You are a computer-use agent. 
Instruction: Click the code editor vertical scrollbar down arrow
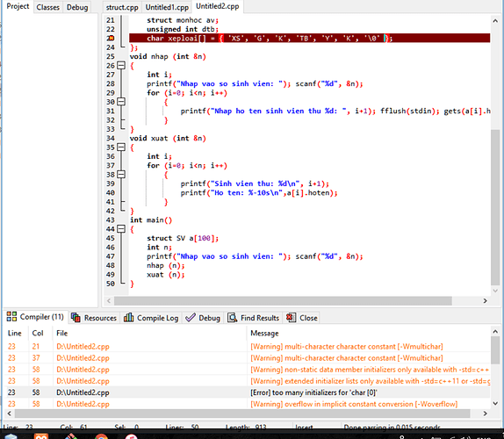[495, 291]
